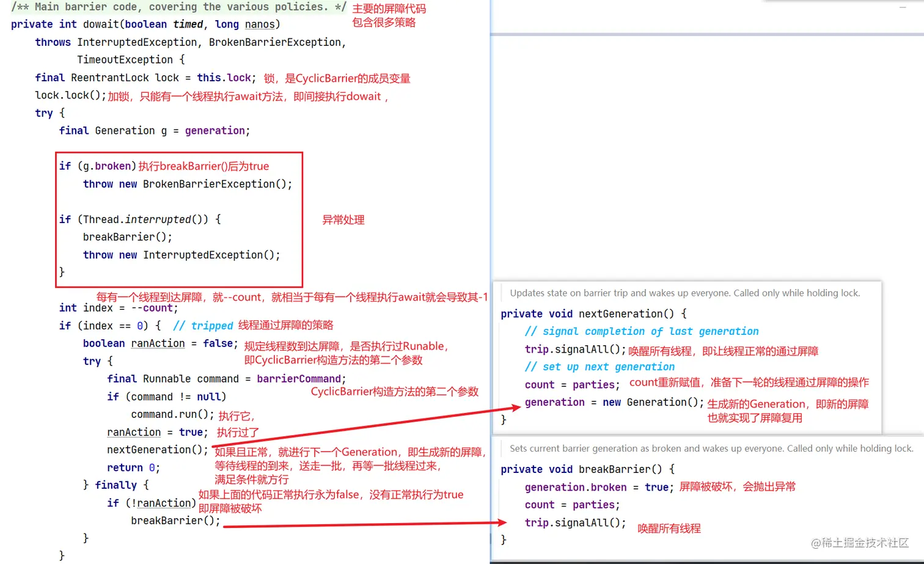Click 'Updates state on barrier trip' doc text
The height and width of the screenshot is (564, 924).
coord(685,293)
